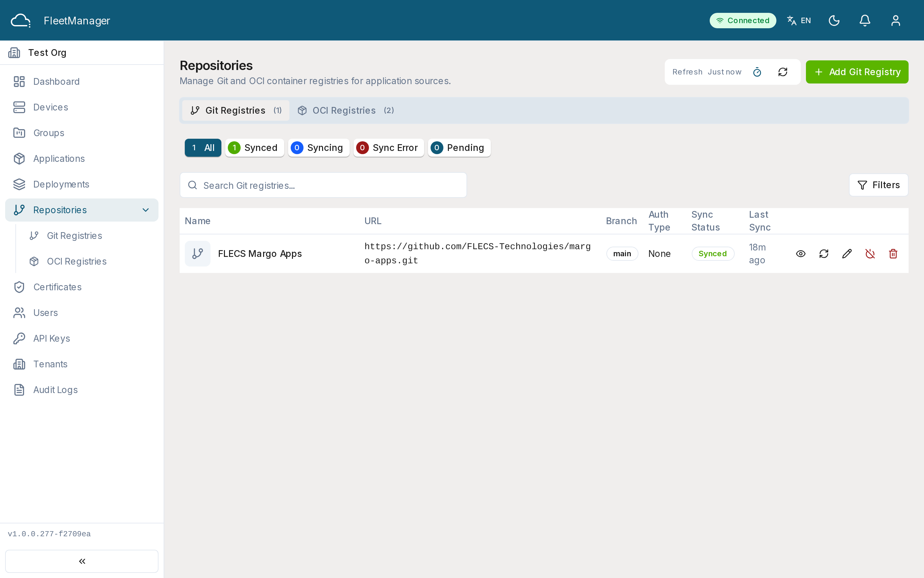Open the notifications bell
Screen dimensions: 924x578
[x=865, y=21]
